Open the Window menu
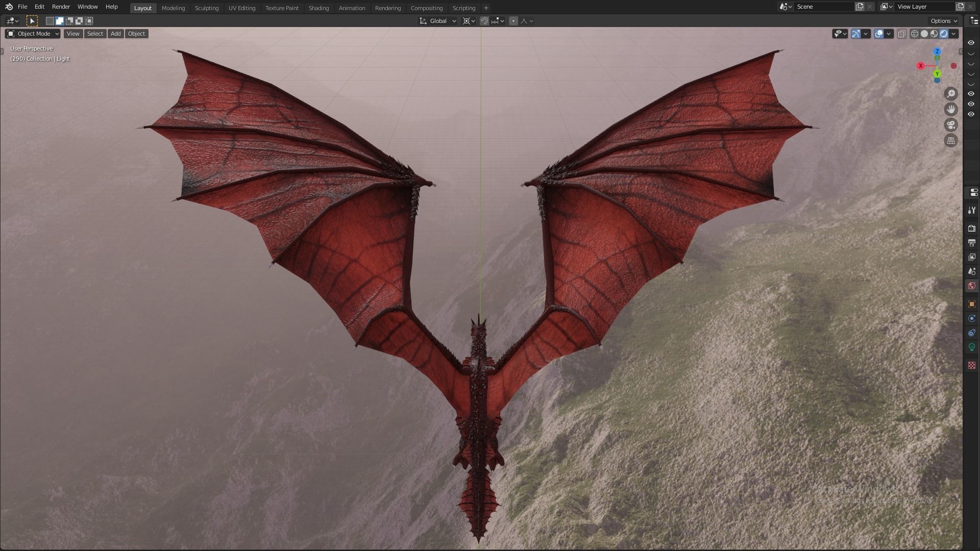 (87, 7)
